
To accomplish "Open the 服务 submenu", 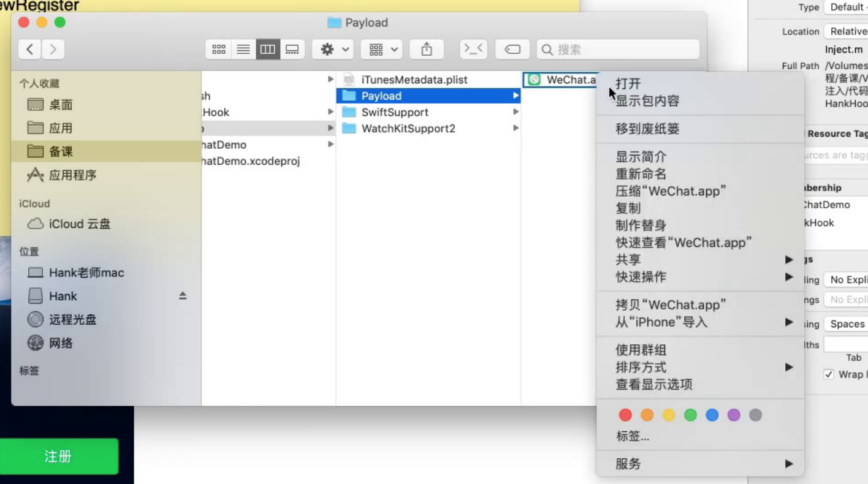I will (x=700, y=464).
